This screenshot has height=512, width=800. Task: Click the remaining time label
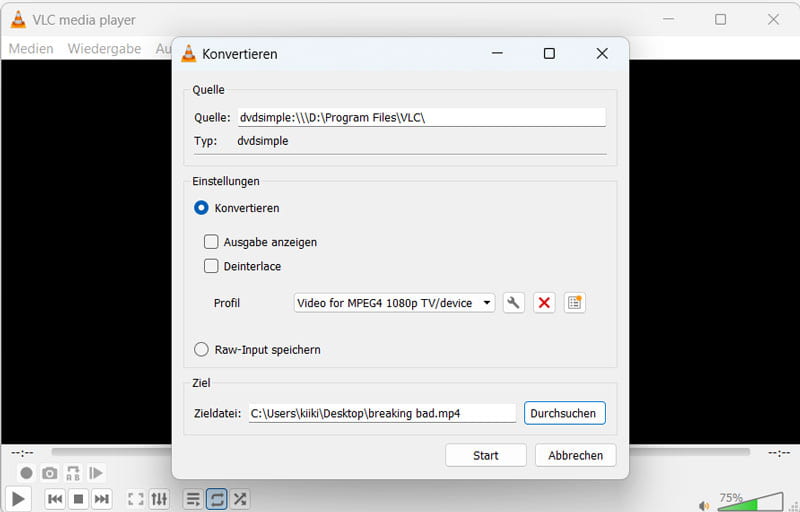pos(779,453)
